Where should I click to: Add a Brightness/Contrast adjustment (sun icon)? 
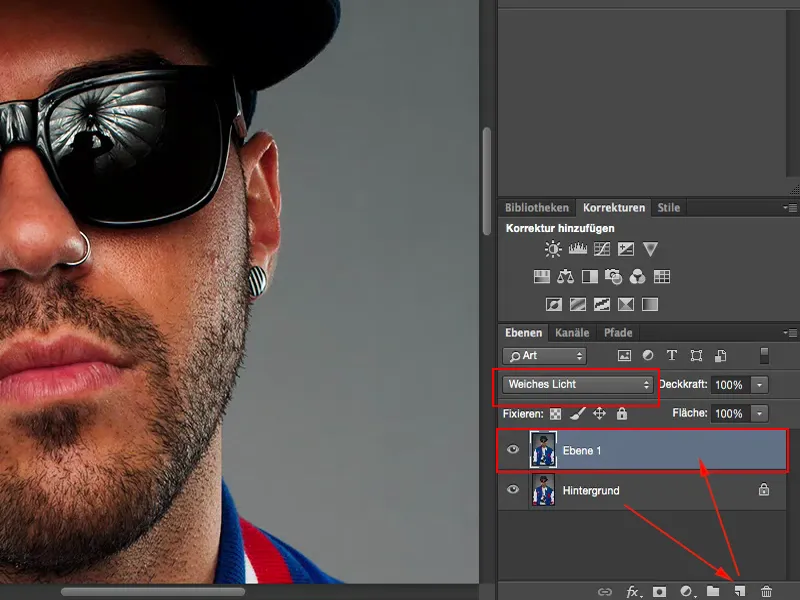pyautogui.click(x=553, y=249)
